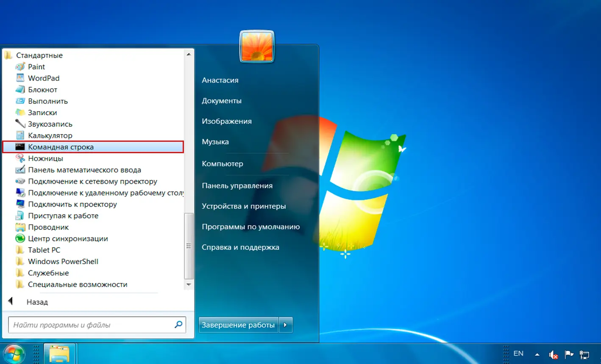Click the Записки sticky notes icon
Viewport: 601px width, 364px height.
[20, 112]
